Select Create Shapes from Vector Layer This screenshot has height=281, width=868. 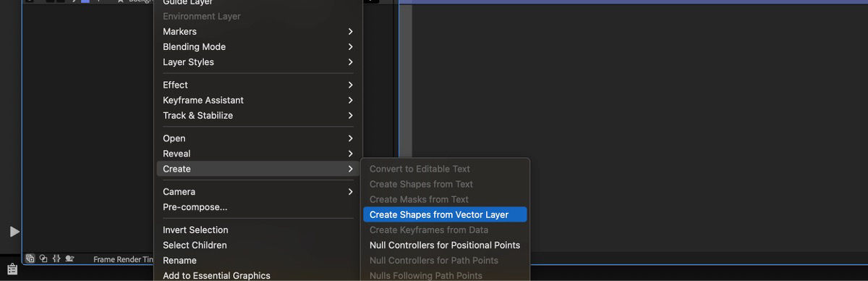coord(445,214)
